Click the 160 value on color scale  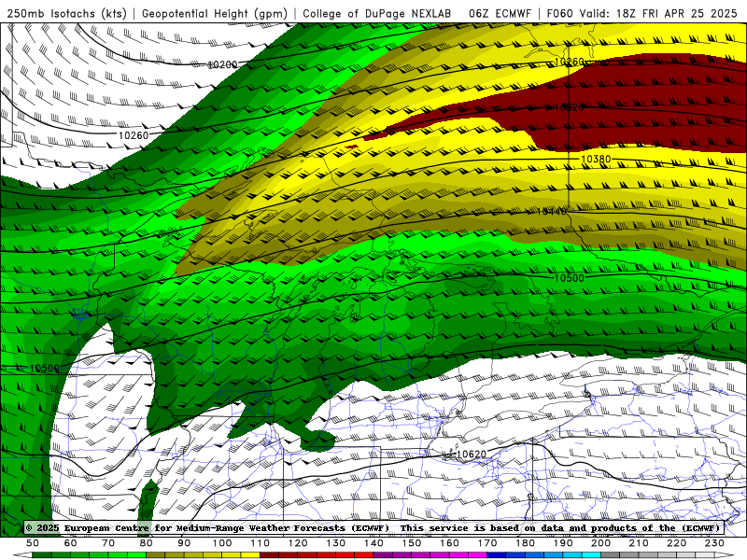pyautogui.click(x=449, y=543)
